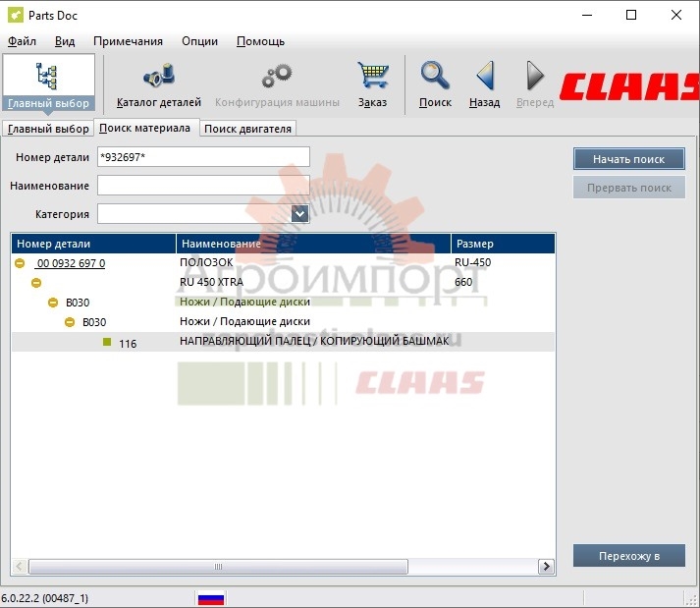This screenshot has width=700, height=608.
Task: Click the Прервать поиск button
Action: tap(628, 188)
